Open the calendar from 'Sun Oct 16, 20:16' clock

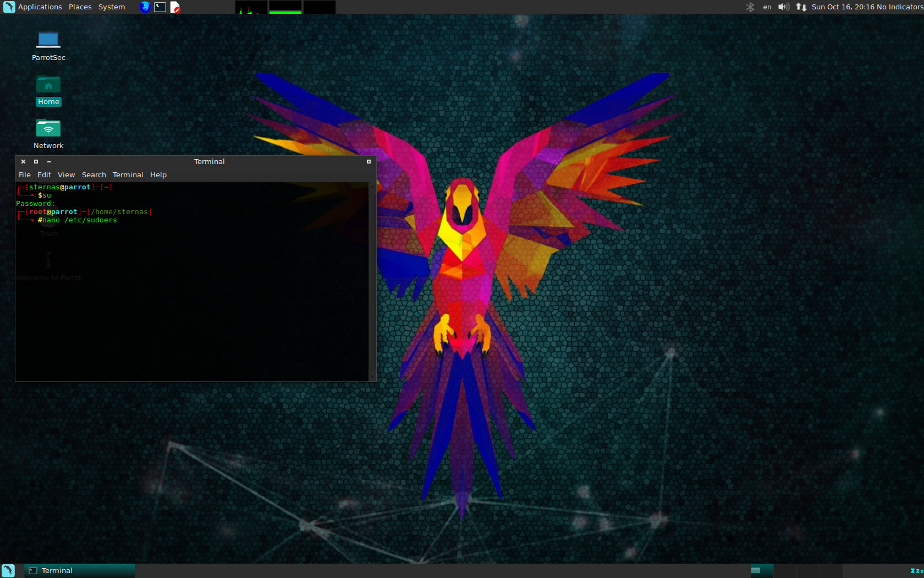(843, 7)
